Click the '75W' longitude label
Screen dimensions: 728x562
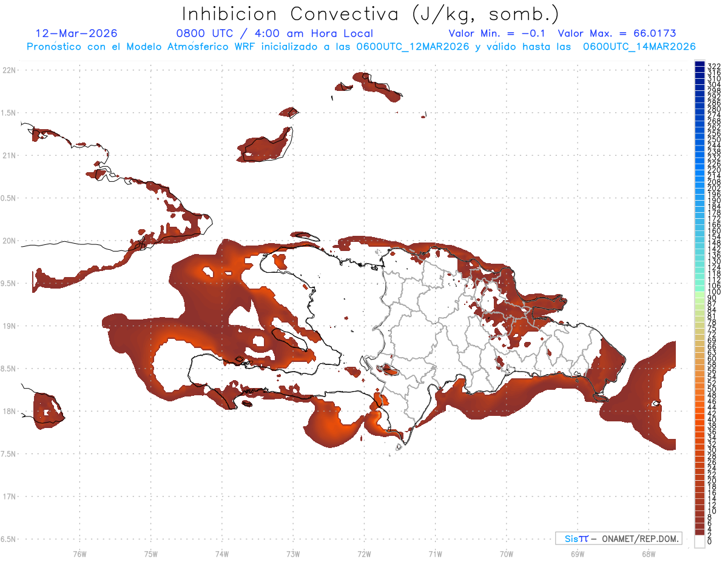[x=150, y=554]
